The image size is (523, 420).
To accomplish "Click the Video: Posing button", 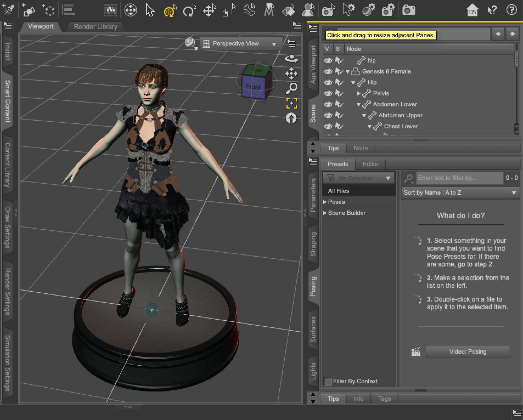I will click(468, 352).
